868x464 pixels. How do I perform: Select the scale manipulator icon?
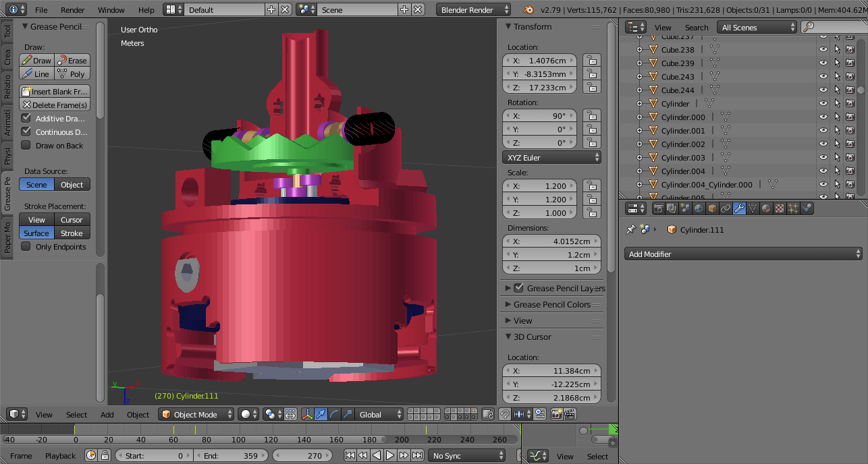click(x=348, y=414)
